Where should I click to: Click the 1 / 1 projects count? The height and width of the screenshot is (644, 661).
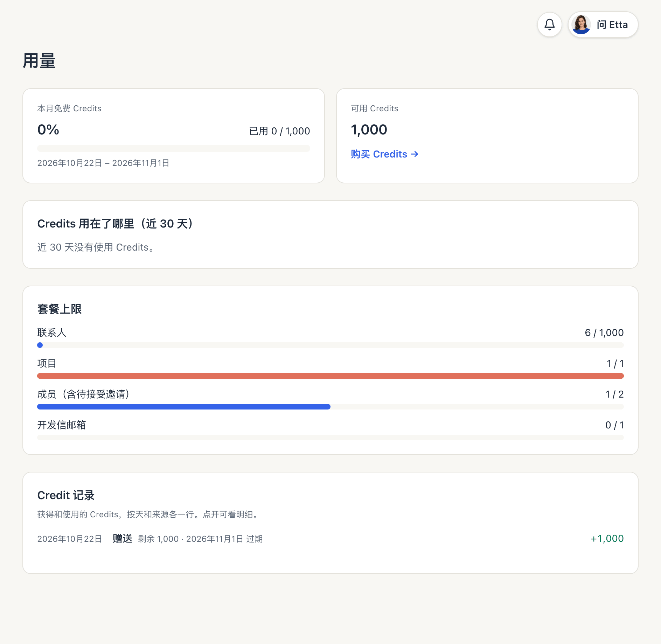615,364
